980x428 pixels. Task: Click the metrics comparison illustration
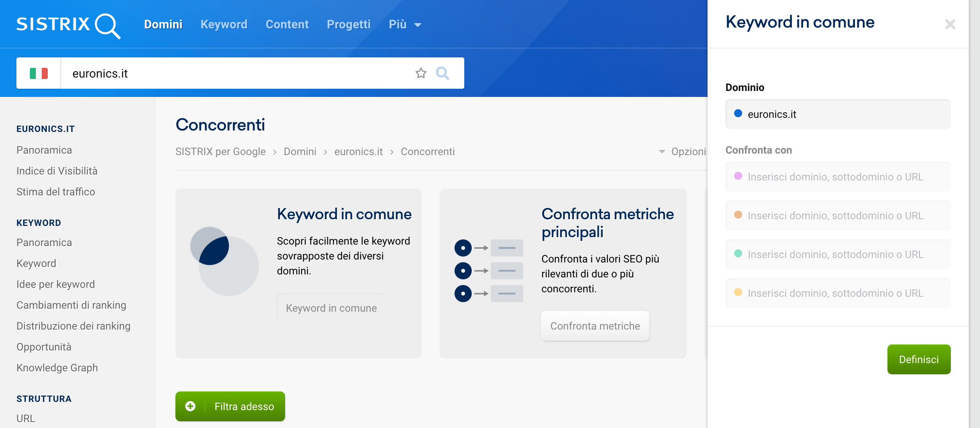tap(489, 271)
